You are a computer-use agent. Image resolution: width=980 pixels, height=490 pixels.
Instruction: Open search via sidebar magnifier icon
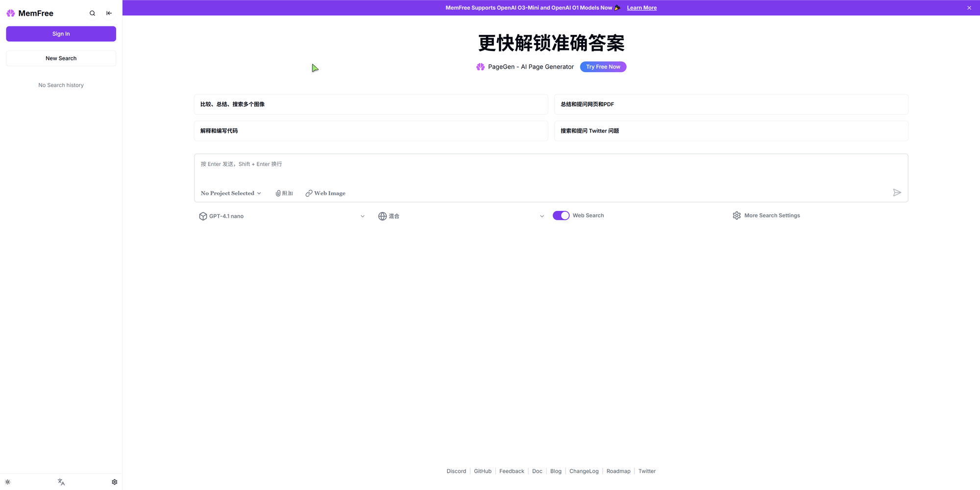(x=92, y=13)
